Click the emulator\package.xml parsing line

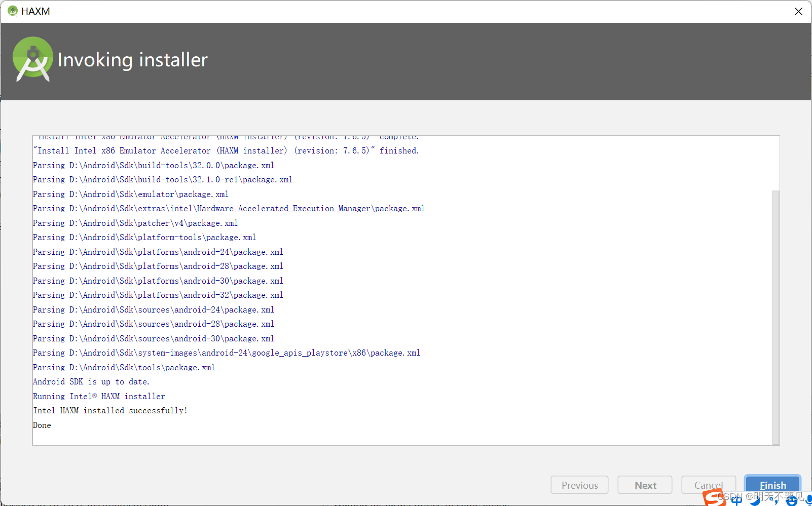point(131,194)
